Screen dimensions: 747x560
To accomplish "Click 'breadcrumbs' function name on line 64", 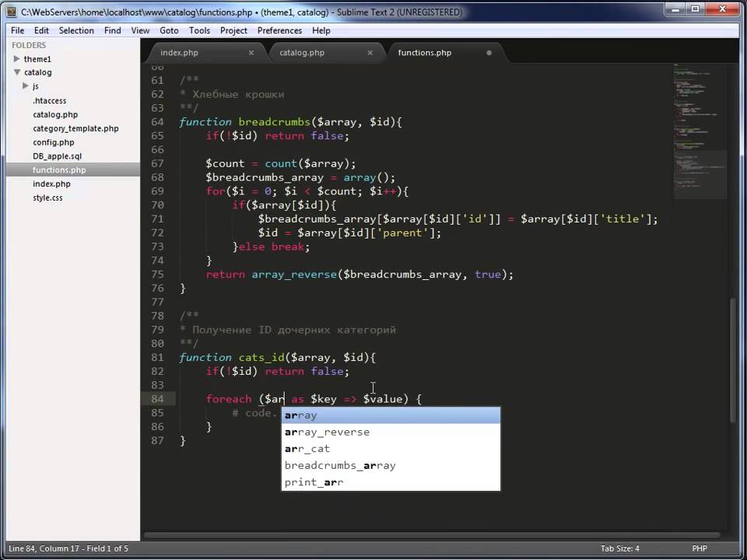I will coord(274,122).
